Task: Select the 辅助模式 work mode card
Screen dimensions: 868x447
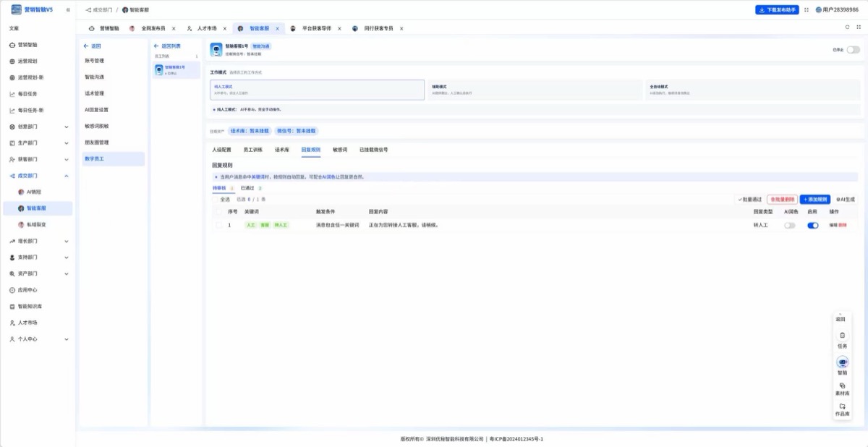Action: [535, 90]
